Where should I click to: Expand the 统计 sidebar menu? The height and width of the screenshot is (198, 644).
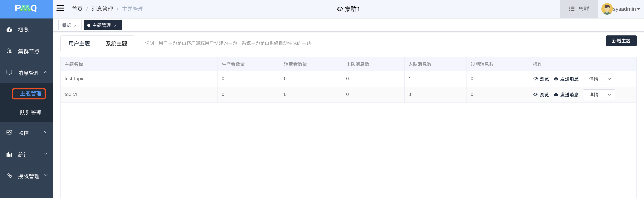(x=46, y=154)
